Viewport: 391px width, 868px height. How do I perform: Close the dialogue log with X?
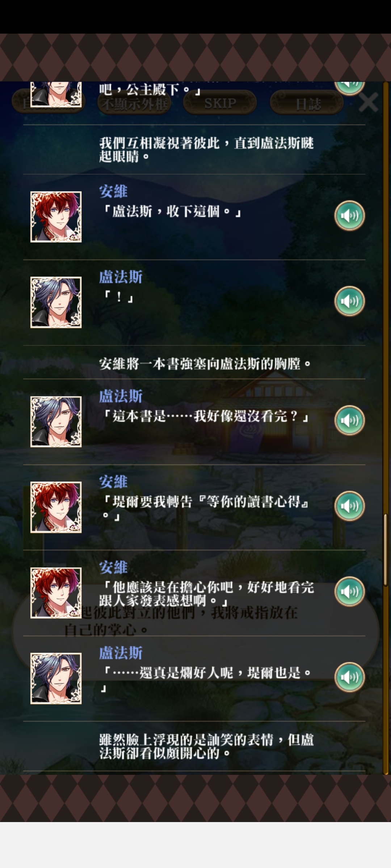click(x=368, y=102)
